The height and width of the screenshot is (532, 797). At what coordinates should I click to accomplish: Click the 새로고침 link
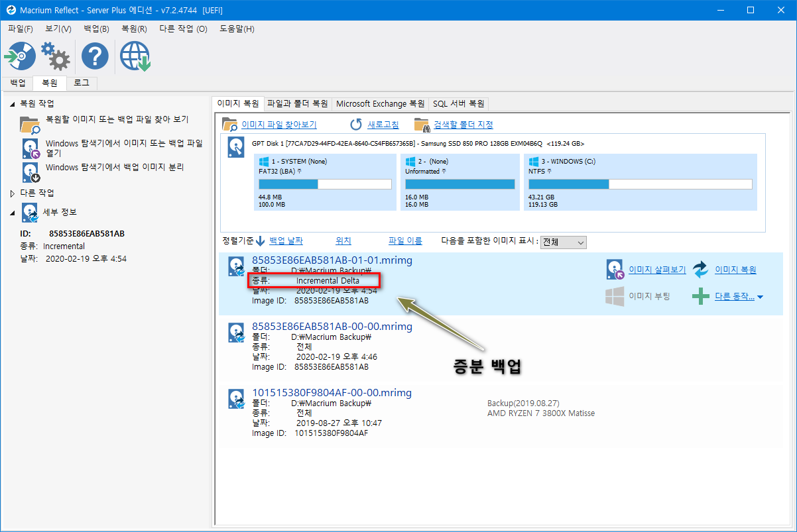[x=383, y=125]
